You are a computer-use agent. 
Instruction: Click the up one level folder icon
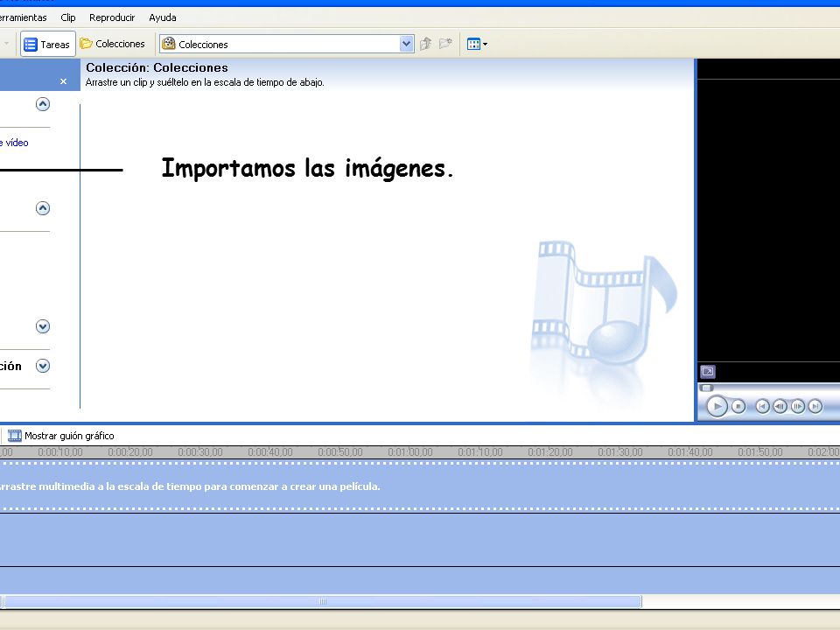click(426, 44)
